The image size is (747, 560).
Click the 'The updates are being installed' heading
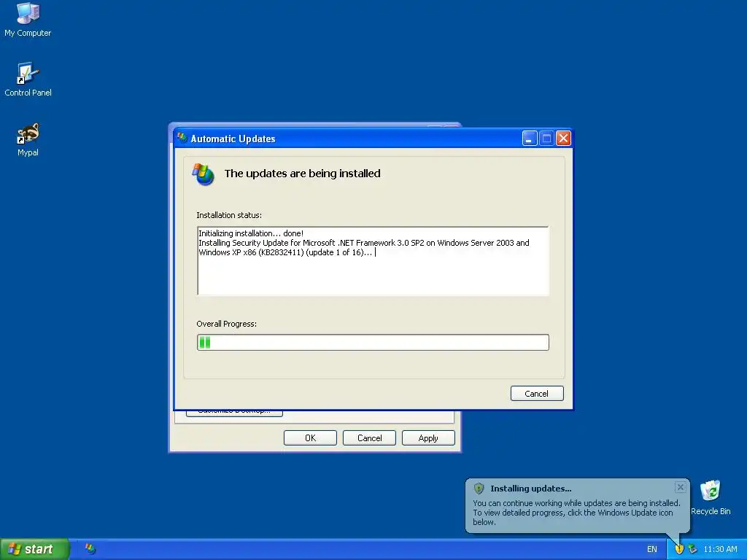tap(303, 174)
